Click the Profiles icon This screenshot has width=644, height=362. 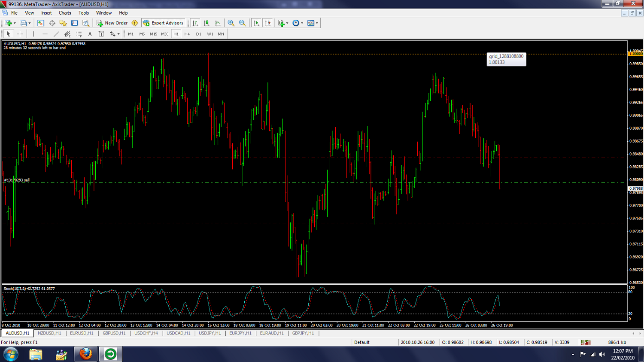pyautogui.click(x=23, y=23)
